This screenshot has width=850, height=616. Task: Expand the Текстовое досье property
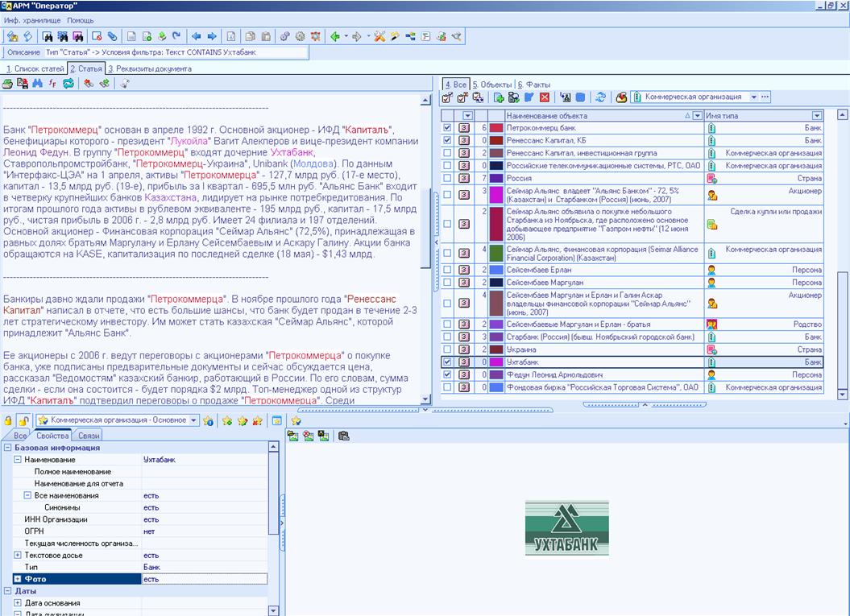(x=18, y=556)
